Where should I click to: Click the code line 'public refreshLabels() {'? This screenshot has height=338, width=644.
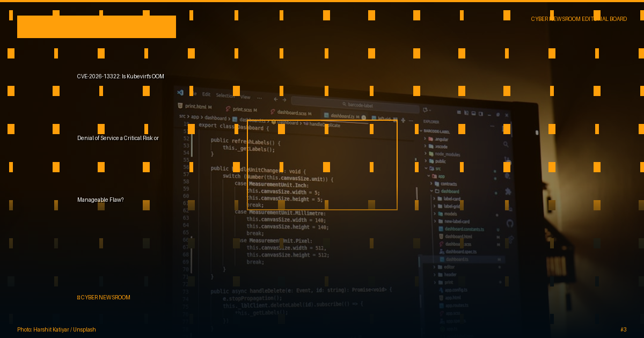(245, 142)
